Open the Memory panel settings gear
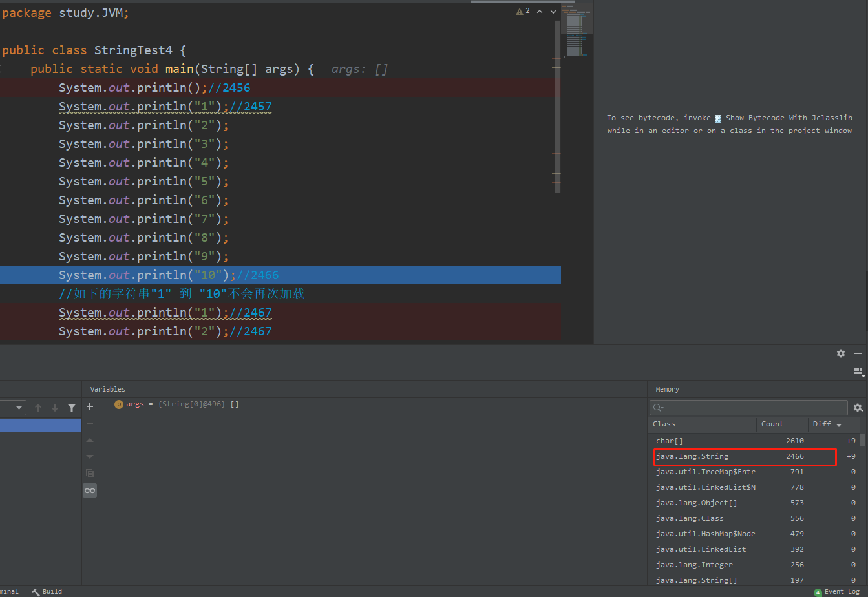868x597 pixels. pos(858,408)
